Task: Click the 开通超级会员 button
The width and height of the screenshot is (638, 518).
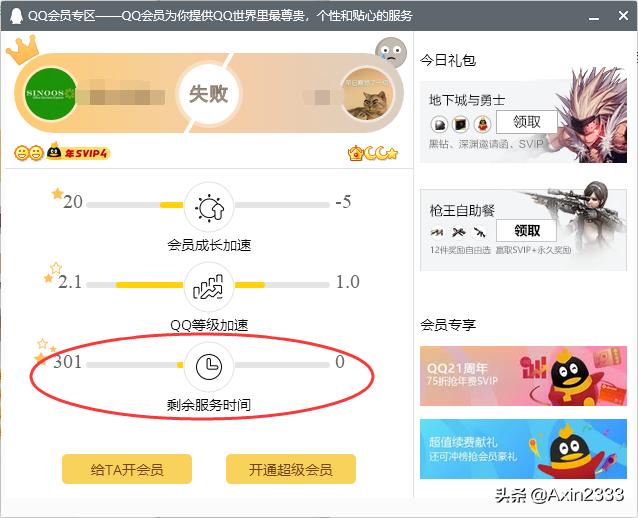Action: pyautogui.click(x=291, y=469)
